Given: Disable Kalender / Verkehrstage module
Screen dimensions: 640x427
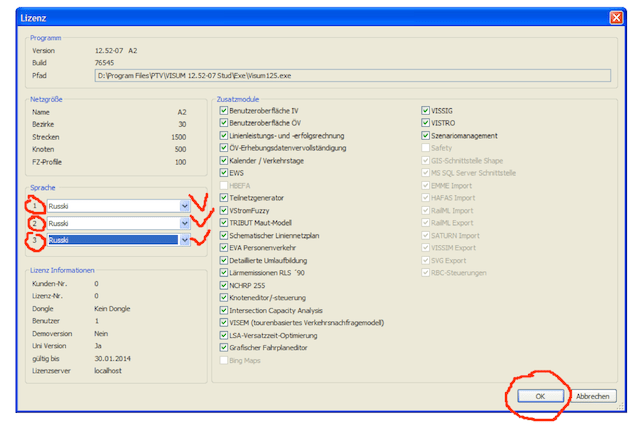Looking at the screenshot, I should (x=223, y=160).
